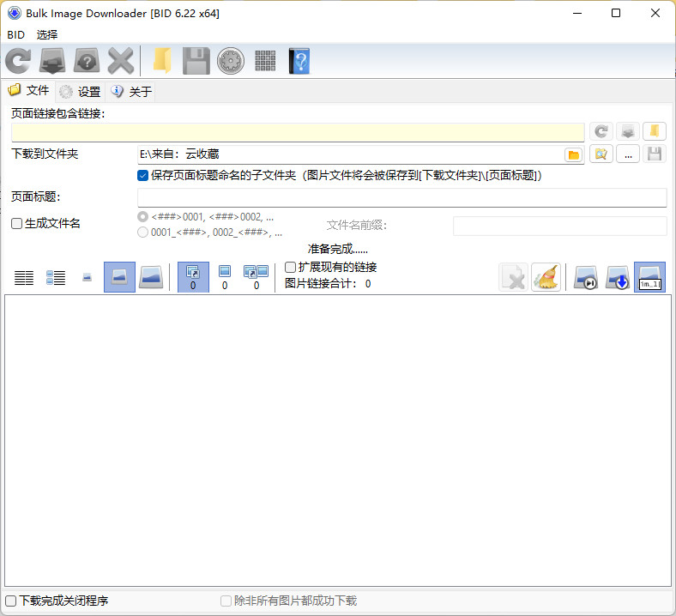Click the 图片链接合计 count label
Viewport: 676px width, 616px height.
(328, 284)
